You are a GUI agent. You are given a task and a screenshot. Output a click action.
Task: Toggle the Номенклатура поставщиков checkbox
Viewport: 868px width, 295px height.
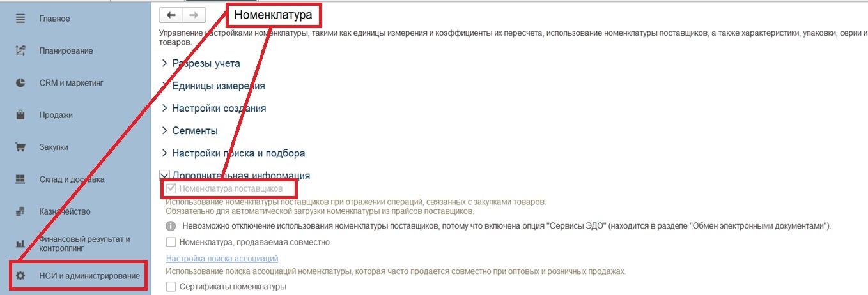pyautogui.click(x=171, y=188)
